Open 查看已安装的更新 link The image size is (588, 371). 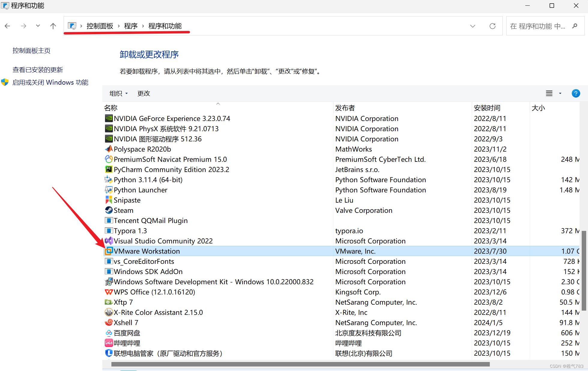[38, 70]
